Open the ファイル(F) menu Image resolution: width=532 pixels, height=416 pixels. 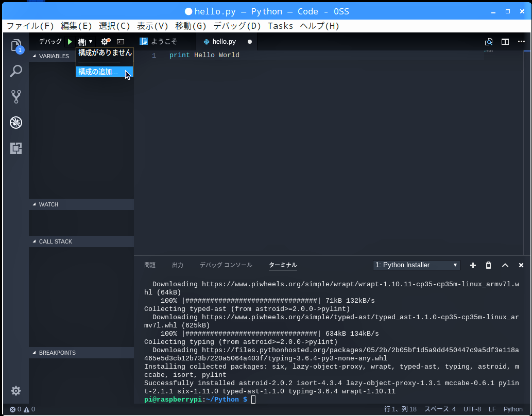pos(30,26)
